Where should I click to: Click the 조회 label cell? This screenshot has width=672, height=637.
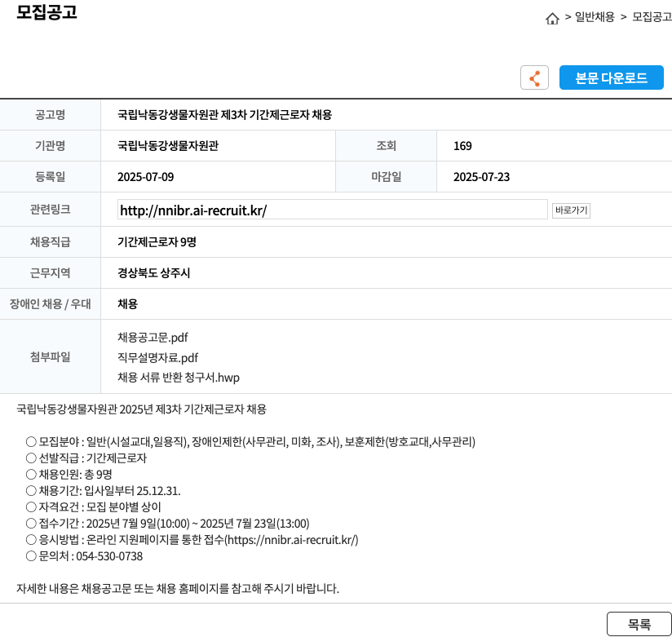pos(386,146)
